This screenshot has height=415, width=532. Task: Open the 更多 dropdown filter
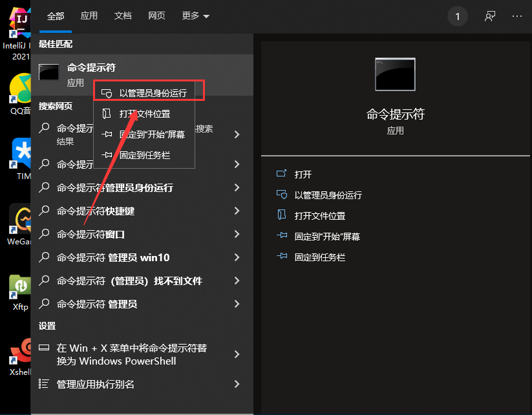(195, 16)
